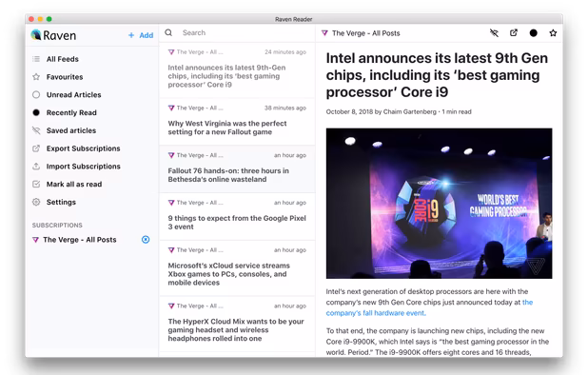Screen dimensions: 588x375
Task: Select The Verge - All Posts subscription
Action: (80, 240)
